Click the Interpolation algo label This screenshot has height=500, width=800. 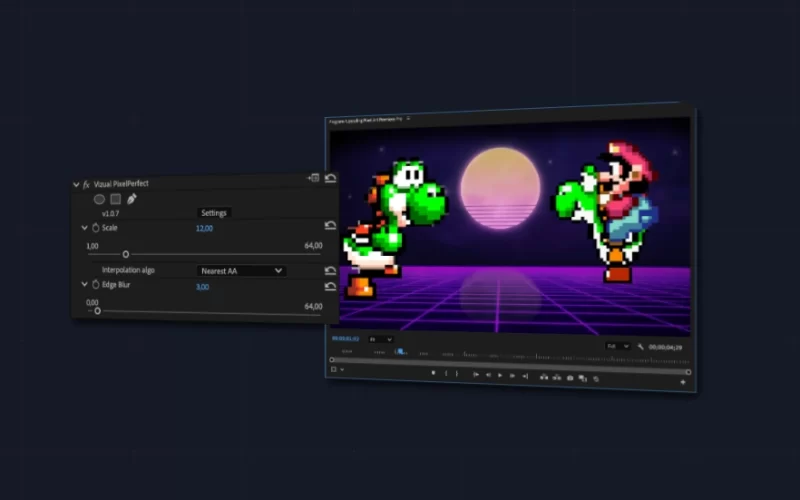(x=128, y=270)
